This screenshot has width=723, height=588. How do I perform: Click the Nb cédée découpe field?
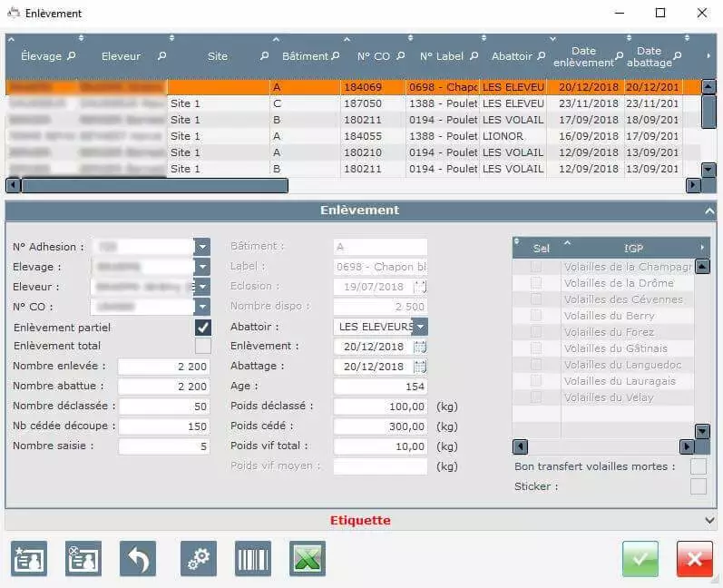click(164, 426)
